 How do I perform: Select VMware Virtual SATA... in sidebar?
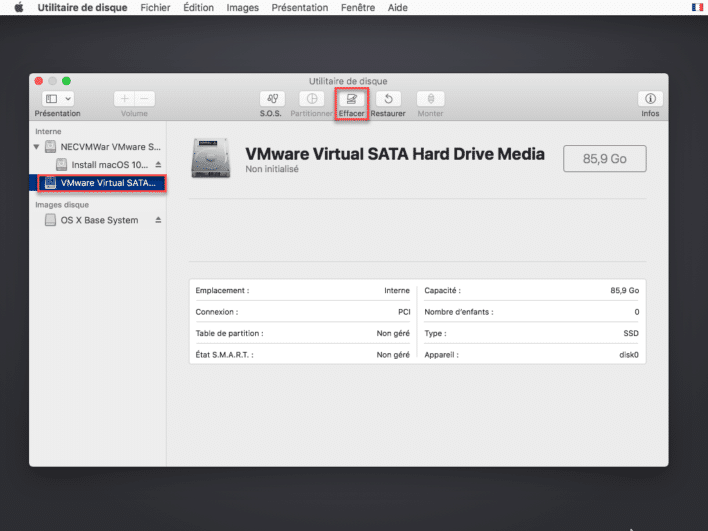point(102,183)
